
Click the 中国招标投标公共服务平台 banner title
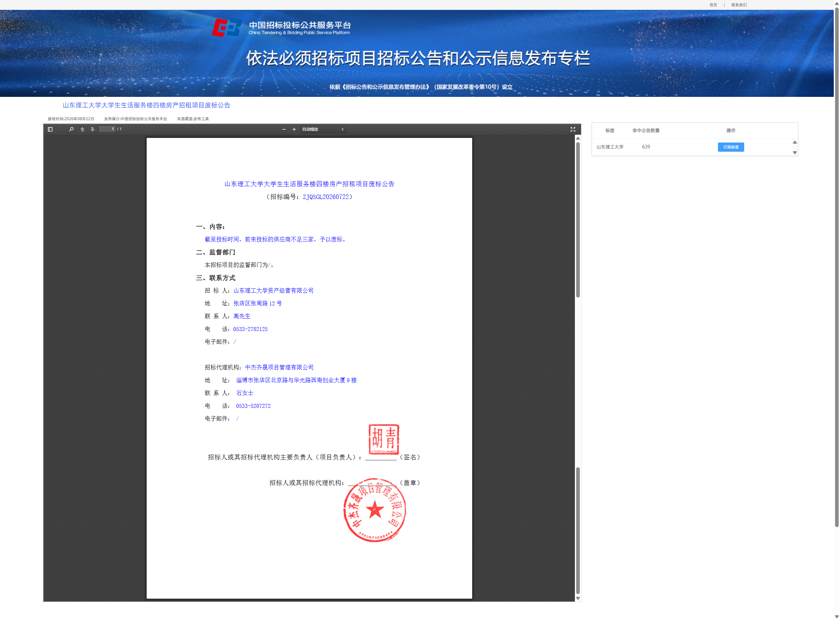(x=300, y=26)
